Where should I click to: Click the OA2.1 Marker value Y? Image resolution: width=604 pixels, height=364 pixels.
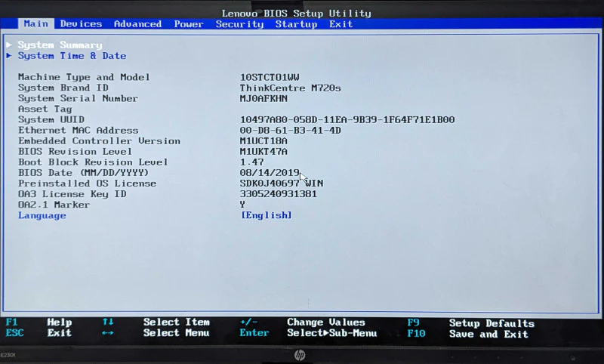[x=242, y=205]
